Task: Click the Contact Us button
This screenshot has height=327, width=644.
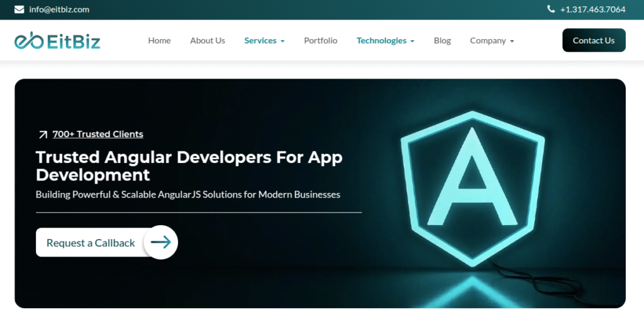Action: coord(594,40)
